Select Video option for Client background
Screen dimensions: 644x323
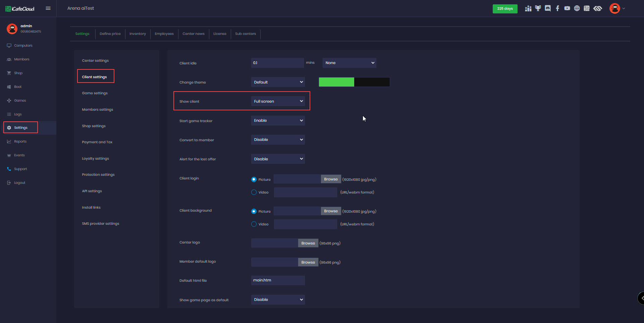pyautogui.click(x=253, y=224)
